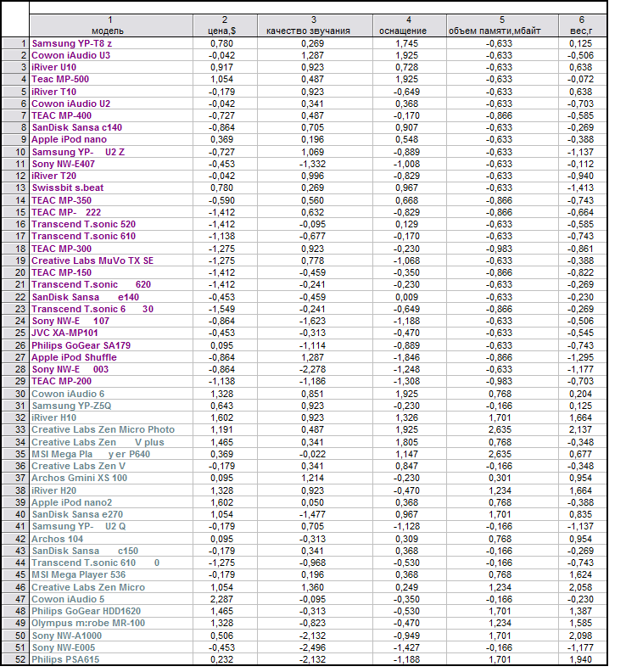Click the Creative Labs Zen V cell
This screenshot has width=626, height=672.
coord(111,467)
